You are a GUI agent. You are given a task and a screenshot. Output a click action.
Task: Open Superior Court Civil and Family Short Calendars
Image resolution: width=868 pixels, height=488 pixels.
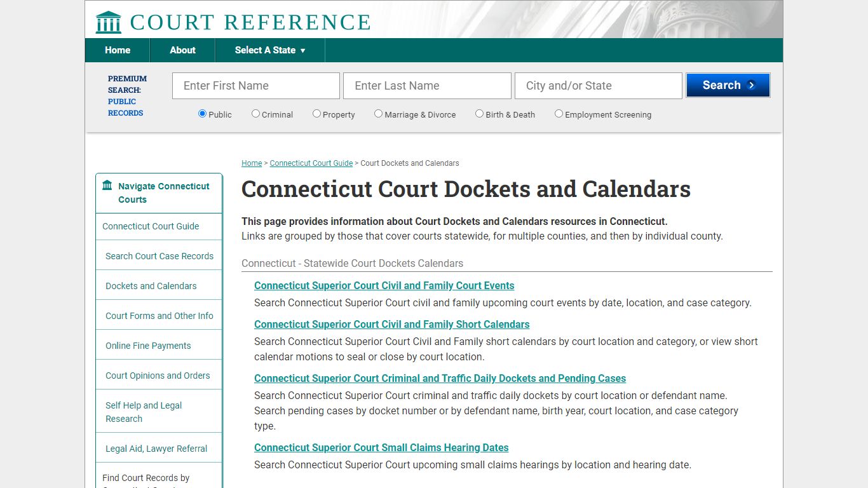392,325
